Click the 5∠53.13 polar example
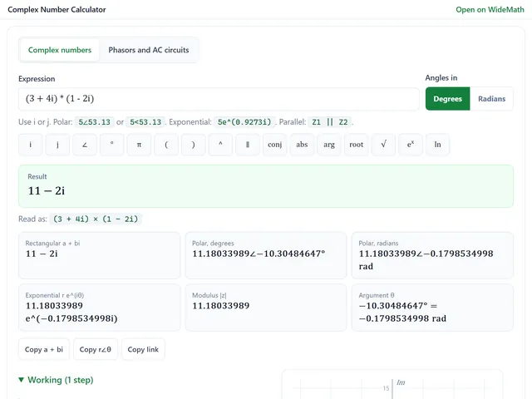The height and width of the screenshot is (399, 532). click(94, 122)
